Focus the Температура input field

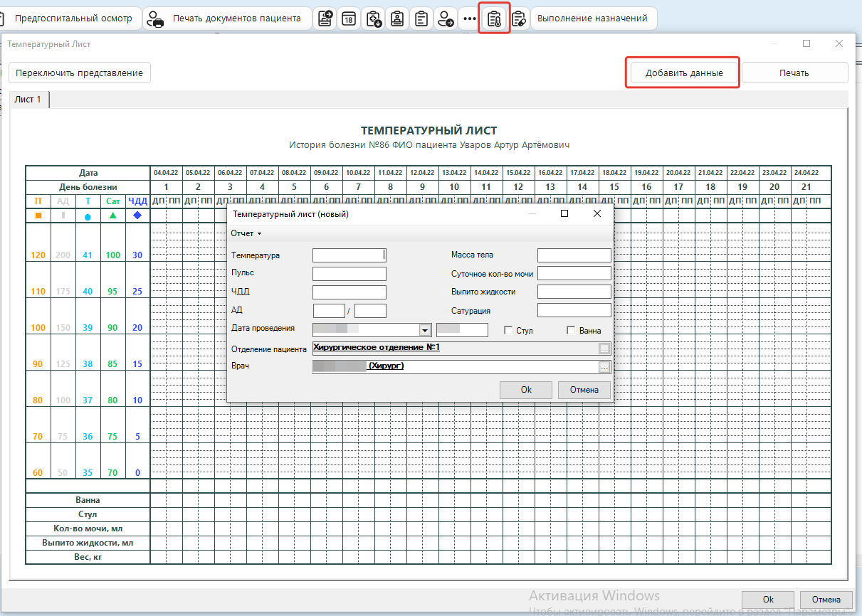pyautogui.click(x=349, y=255)
